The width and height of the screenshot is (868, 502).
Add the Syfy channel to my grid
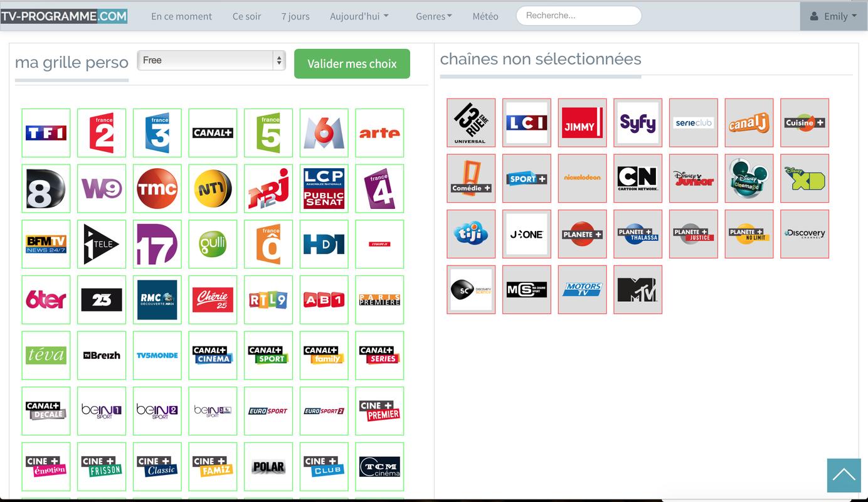point(638,123)
